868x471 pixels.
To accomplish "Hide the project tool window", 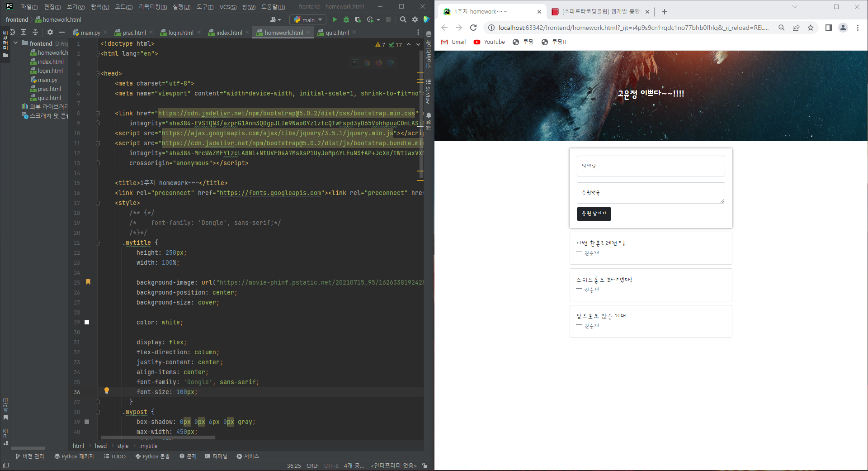I will [x=62, y=32].
